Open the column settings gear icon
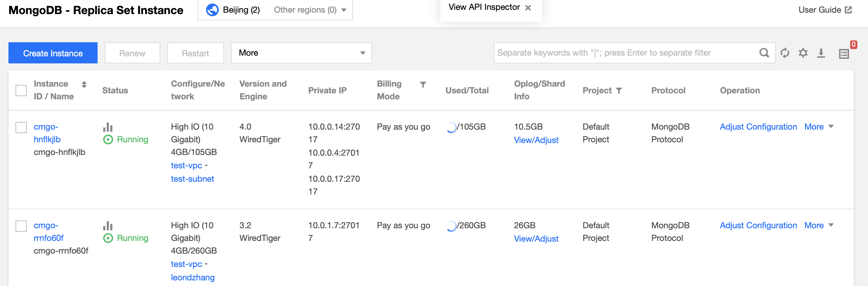Image resolution: width=868 pixels, height=286 pixels. [x=803, y=53]
